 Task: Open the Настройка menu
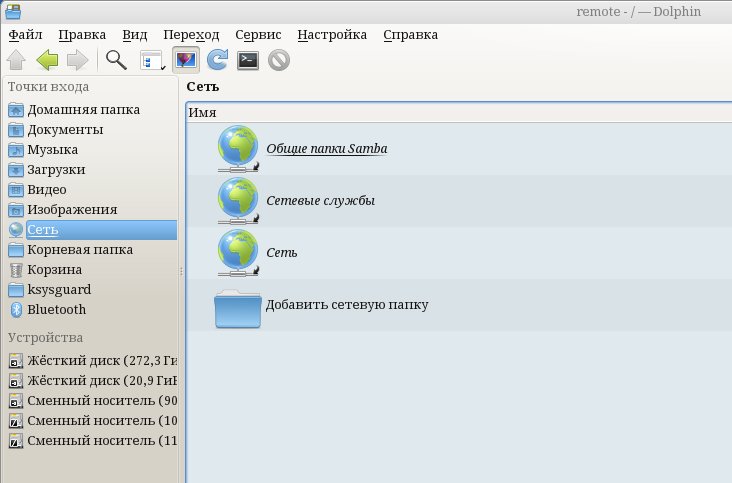pos(332,35)
